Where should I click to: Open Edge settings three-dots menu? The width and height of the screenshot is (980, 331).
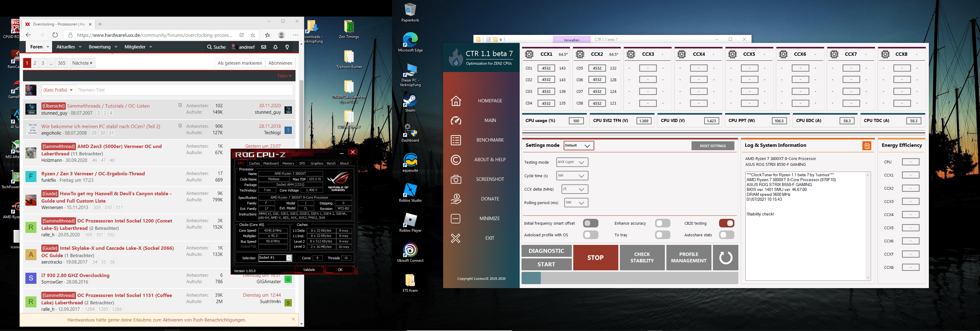click(296, 35)
